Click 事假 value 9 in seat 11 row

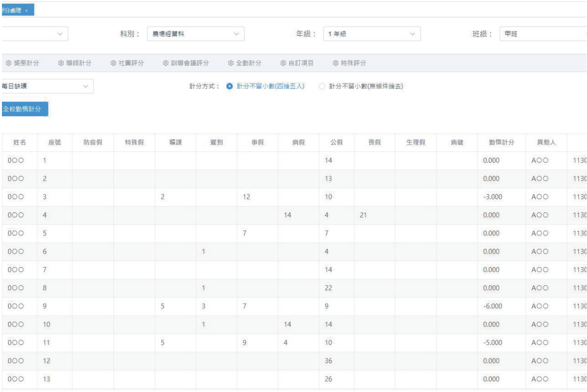245,343
